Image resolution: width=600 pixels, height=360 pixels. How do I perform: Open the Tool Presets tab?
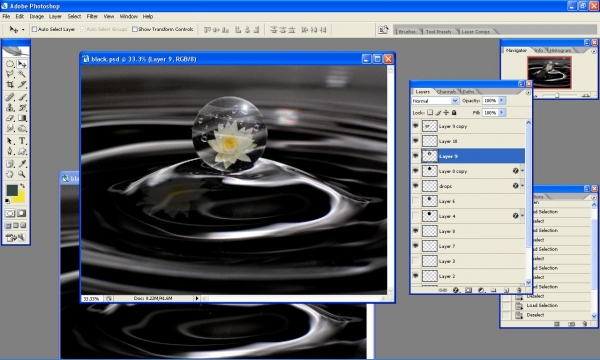coord(439,32)
